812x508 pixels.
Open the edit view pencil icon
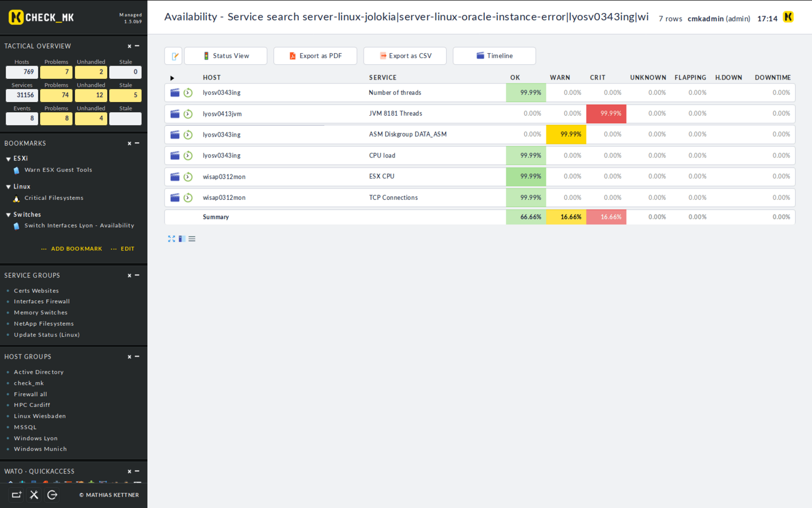pyautogui.click(x=174, y=56)
